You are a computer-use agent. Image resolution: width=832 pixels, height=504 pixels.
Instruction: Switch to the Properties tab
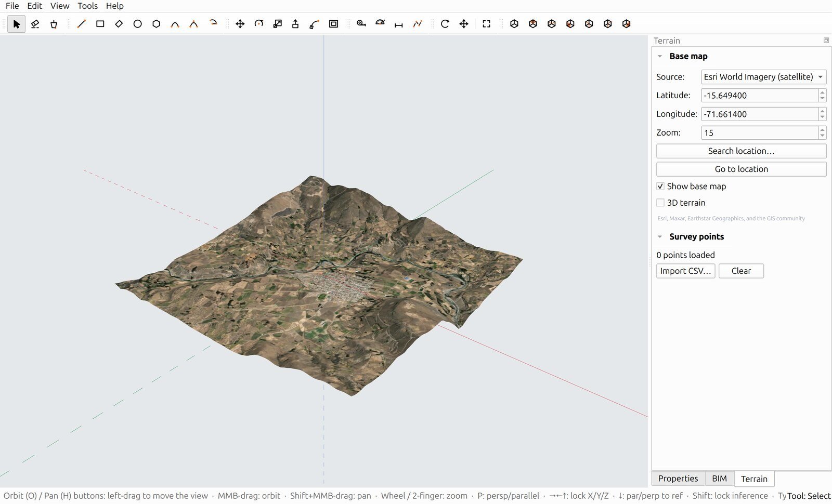tap(678, 479)
